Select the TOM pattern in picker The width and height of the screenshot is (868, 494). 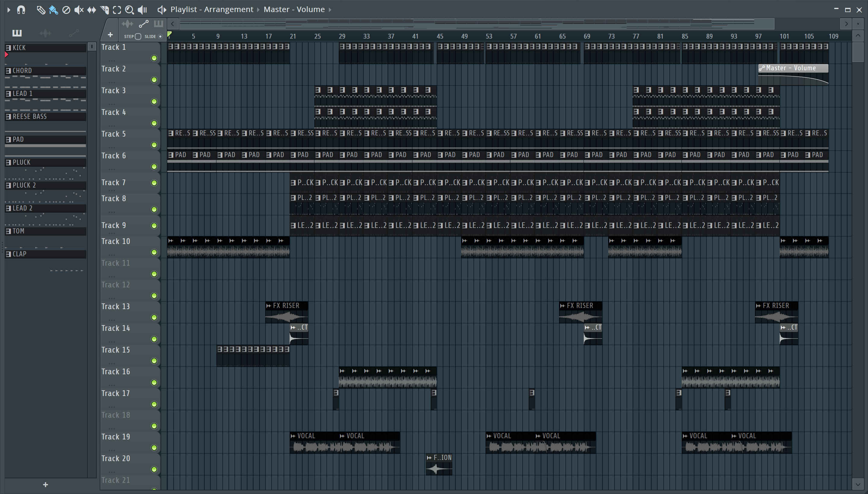46,231
